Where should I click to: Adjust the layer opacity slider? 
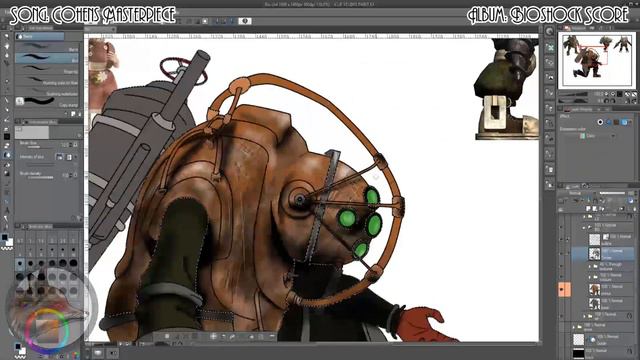pos(612,193)
